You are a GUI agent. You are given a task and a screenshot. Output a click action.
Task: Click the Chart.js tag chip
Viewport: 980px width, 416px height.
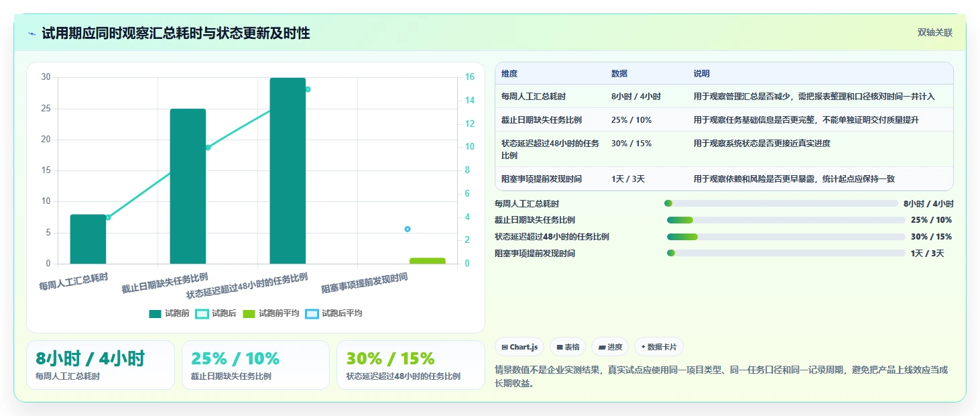point(519,347)
